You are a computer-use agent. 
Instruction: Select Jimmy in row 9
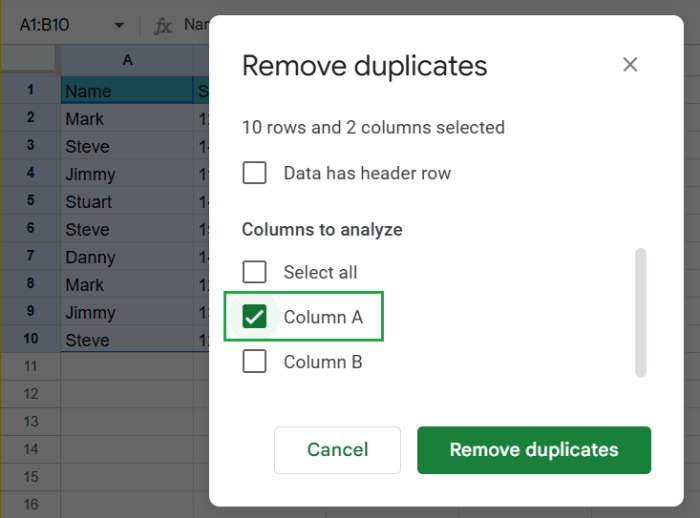pos(127,312)
